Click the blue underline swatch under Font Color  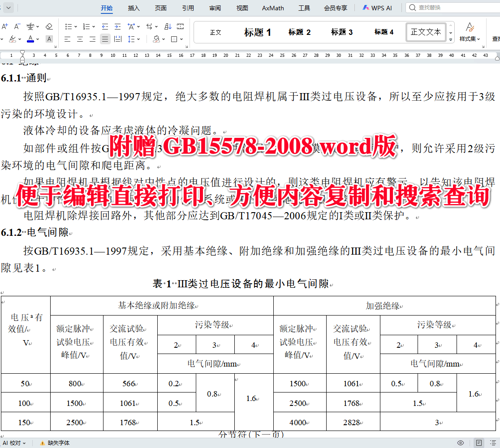point(30,41)
